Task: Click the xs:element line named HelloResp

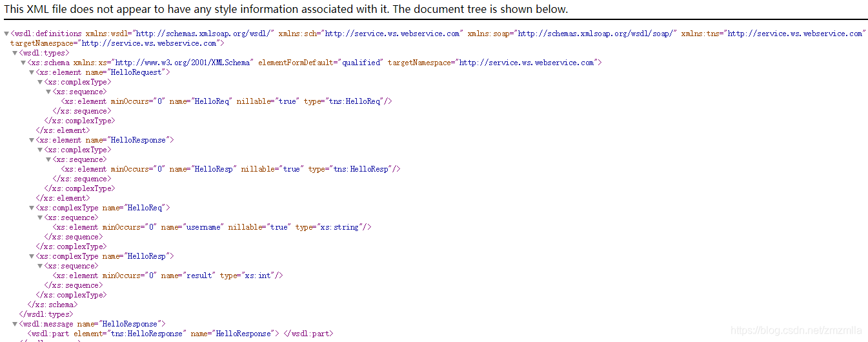Action: pyautogui.click(x=231, y=169)
